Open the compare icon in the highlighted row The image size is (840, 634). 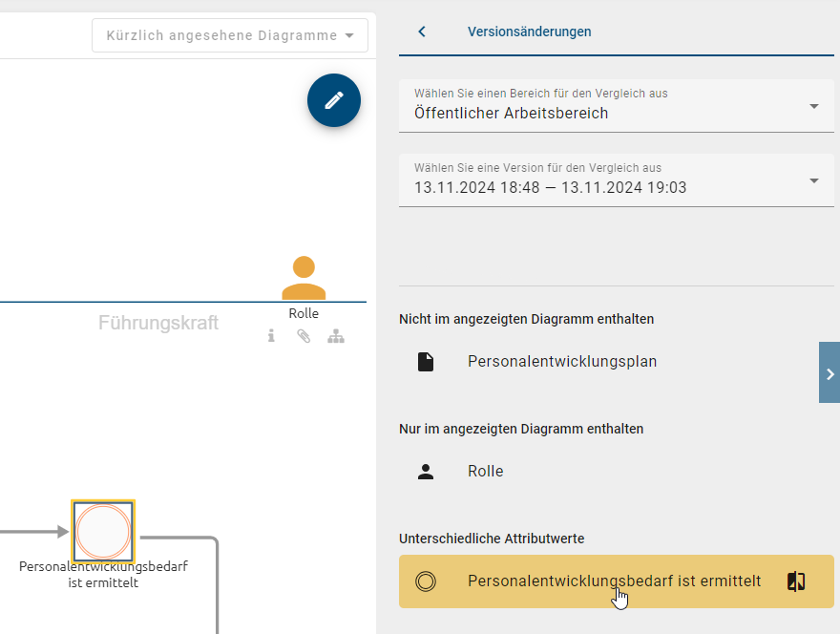[796, 581]
